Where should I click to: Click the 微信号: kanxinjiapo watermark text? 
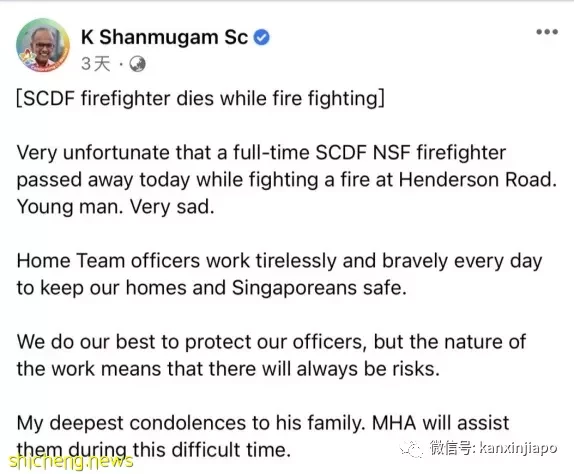[x=494, y=448]
